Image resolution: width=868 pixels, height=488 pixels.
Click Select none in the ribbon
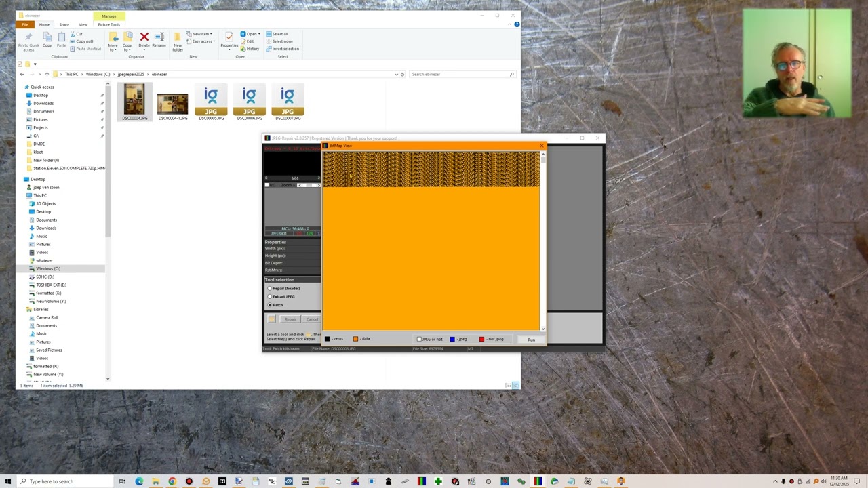279,41
